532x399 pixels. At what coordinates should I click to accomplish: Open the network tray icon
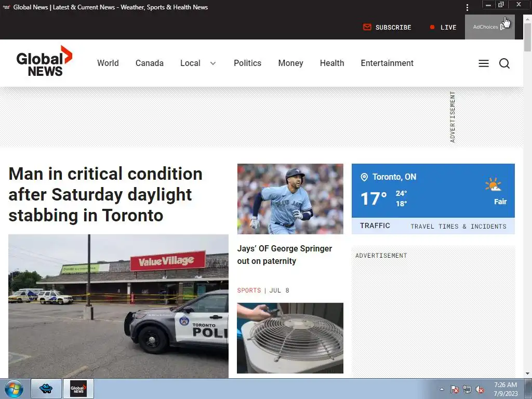[x=467, y=389]
